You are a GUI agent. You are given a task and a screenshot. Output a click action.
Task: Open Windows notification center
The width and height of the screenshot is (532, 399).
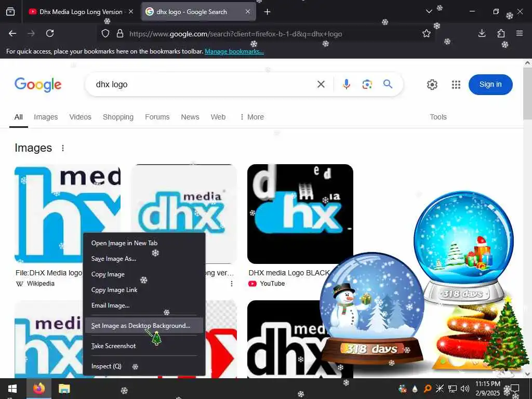click(x=515, y=389)
